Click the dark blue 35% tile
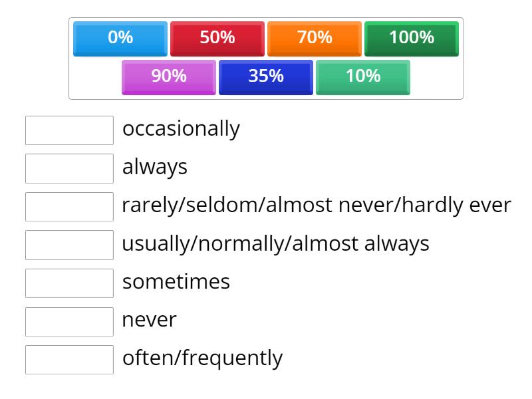The width and height of the screenshot is (532, 399). click(266, 76)
